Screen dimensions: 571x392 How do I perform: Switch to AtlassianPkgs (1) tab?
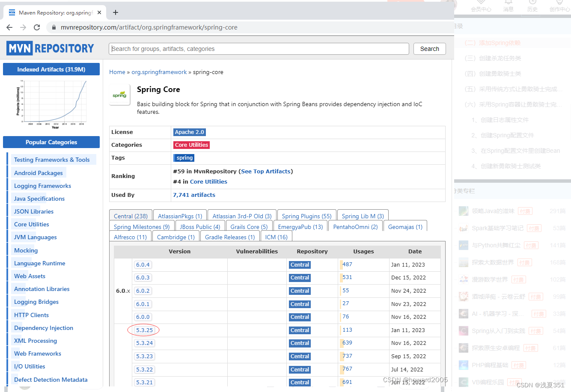(x=180, y=216)
